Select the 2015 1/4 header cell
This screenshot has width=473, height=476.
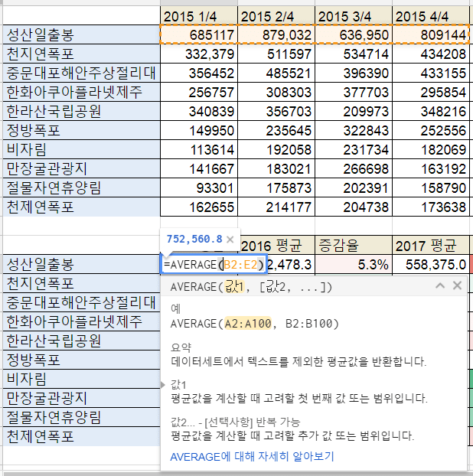199,16
